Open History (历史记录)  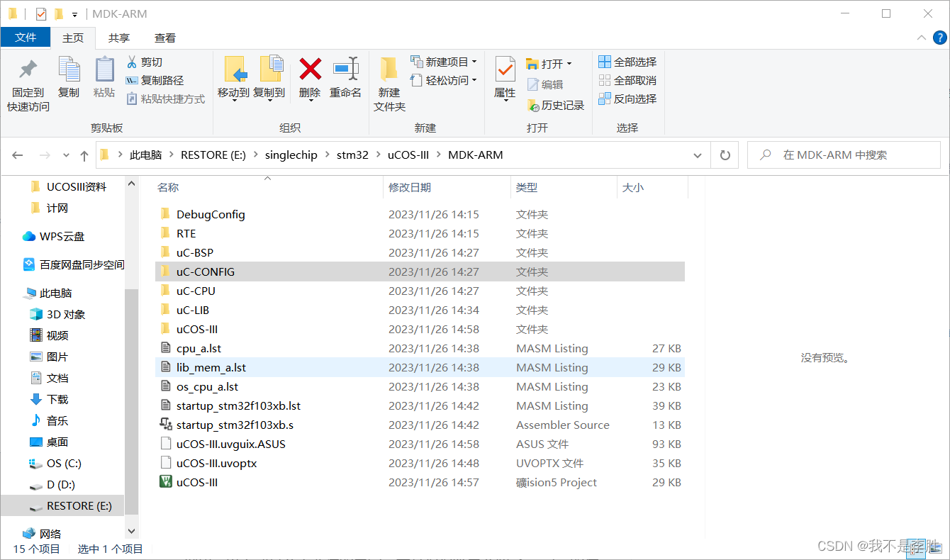click(x=556, y=106)
